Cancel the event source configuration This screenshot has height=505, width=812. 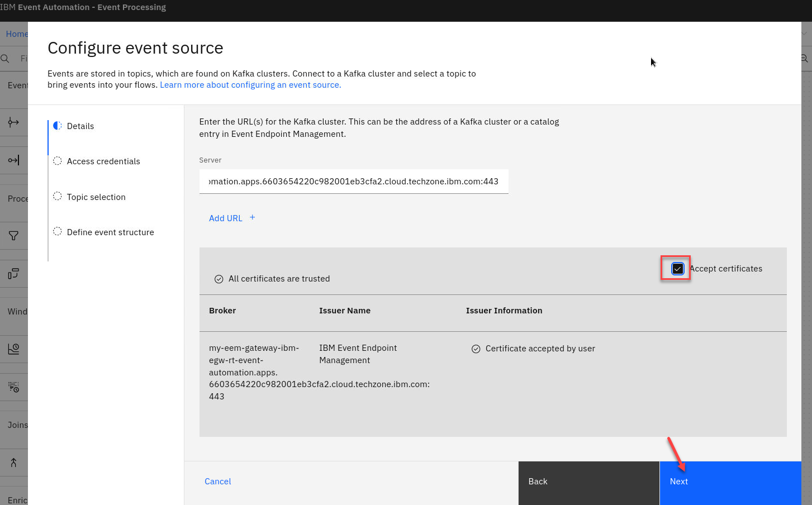point(217,482)
